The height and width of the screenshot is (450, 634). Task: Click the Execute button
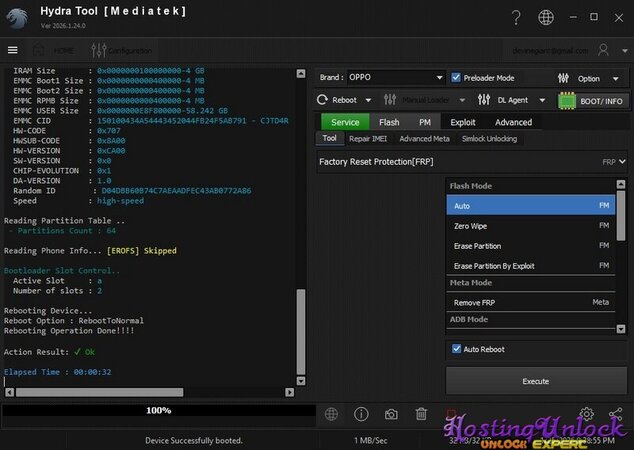535,381
